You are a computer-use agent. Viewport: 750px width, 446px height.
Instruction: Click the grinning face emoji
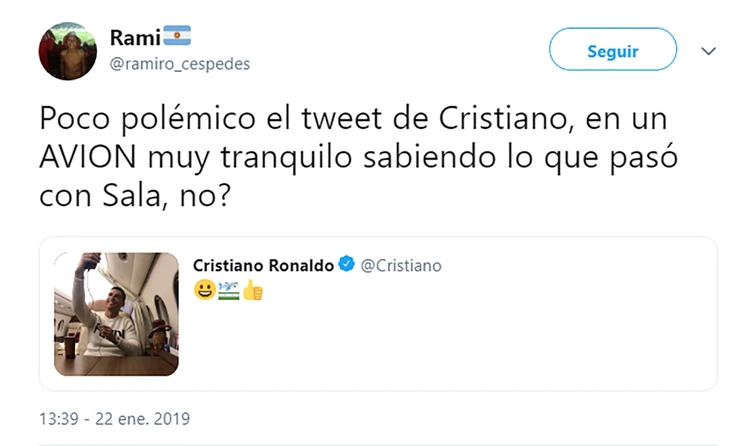(203, 291)
